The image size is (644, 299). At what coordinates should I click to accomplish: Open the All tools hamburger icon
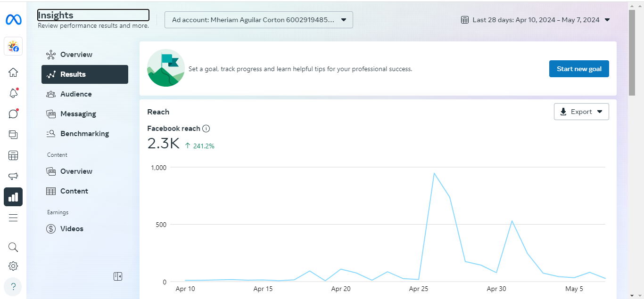(13, 218)
